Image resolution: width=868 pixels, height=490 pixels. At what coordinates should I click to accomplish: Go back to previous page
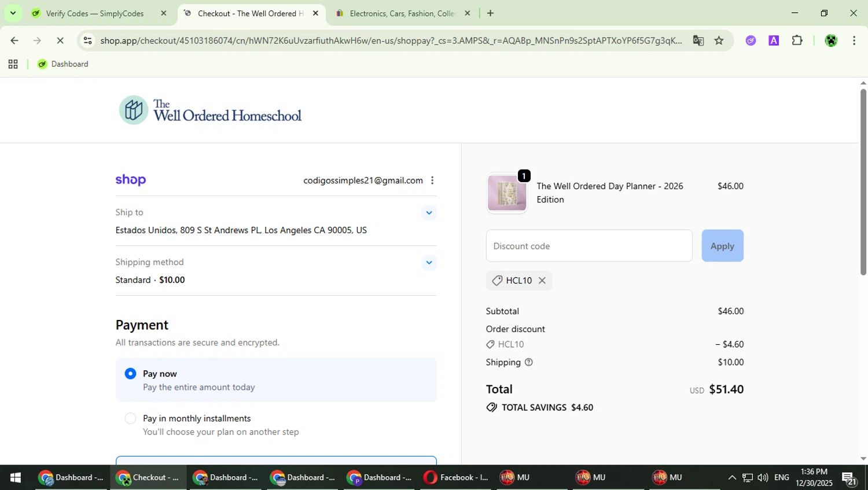coord(14,40)
